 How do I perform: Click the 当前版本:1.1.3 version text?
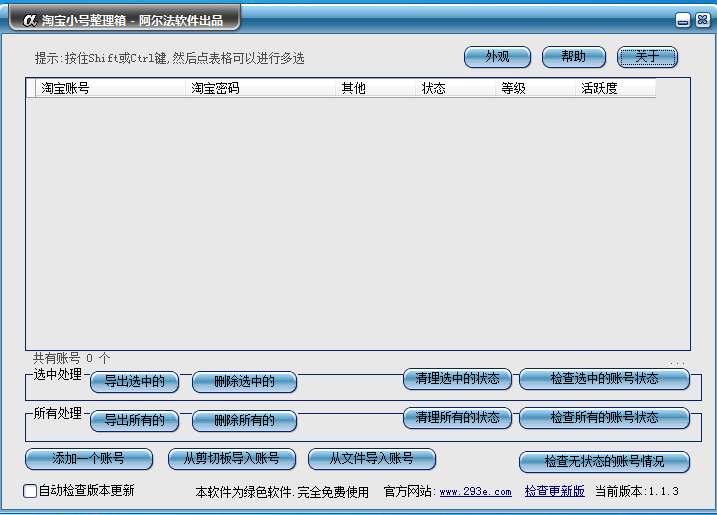[637, 491]
